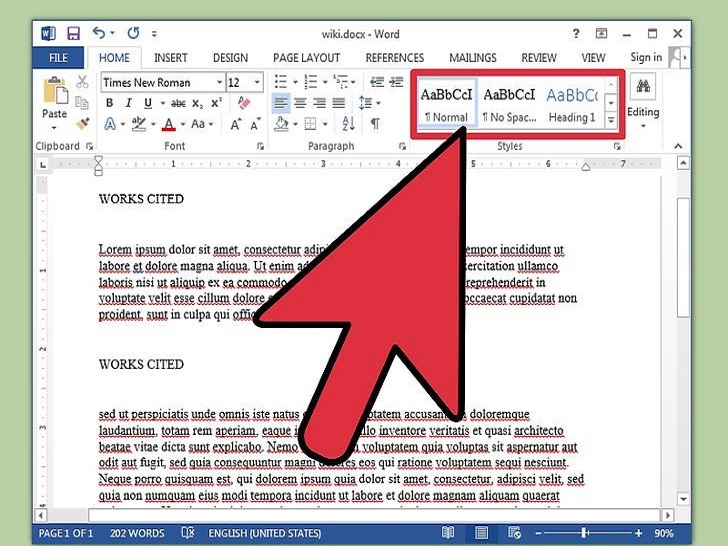The height and width of the screenshot is (546, 728).
Task: Switch to the PAGE LAYOUT tab
Action: pos(306,58)
